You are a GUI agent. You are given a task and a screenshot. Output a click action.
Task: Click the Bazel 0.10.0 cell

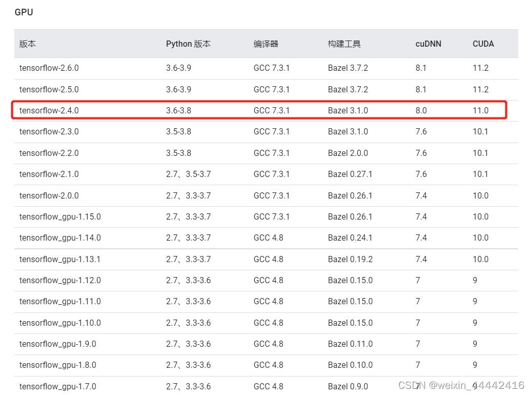coord(350,365)
